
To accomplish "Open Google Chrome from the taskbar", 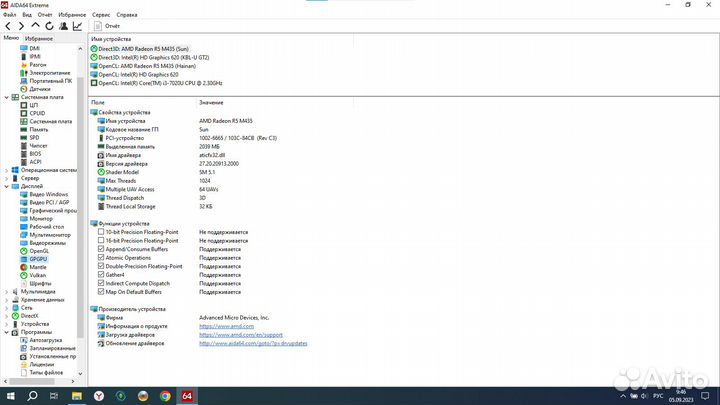I will (x=165, y=396).
